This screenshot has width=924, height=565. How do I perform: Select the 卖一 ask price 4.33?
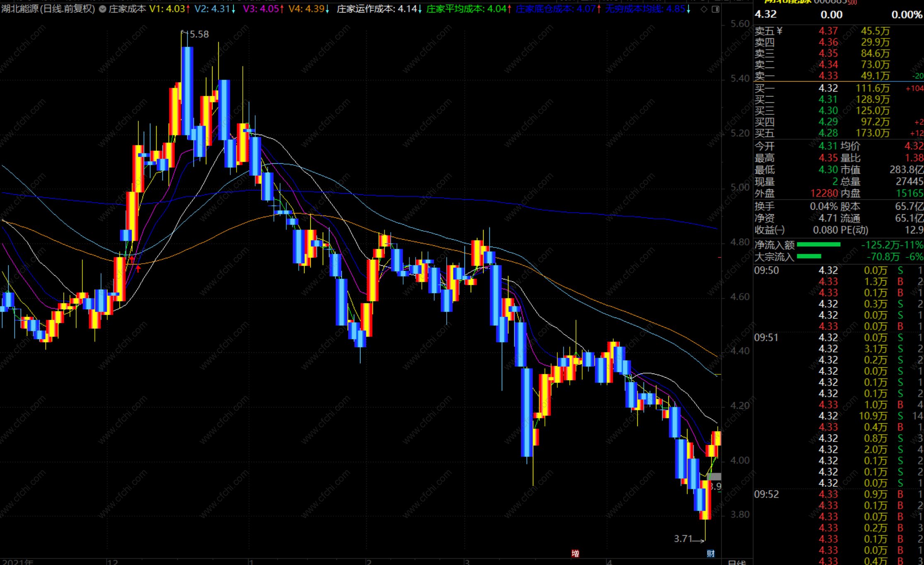click(x=828, y=76)
